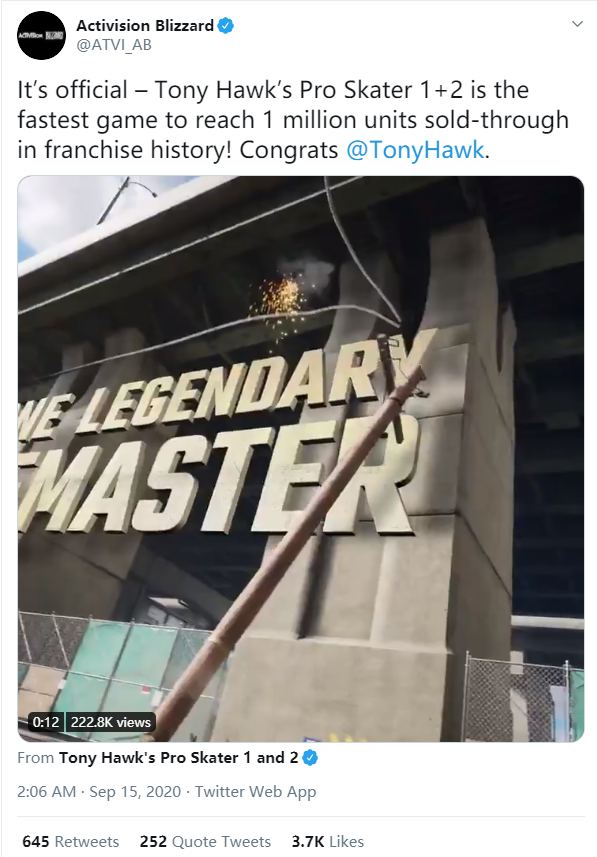Click the 222.8K views counter
This screenshot has width=597, height=857.
click(x=110, y=722)
